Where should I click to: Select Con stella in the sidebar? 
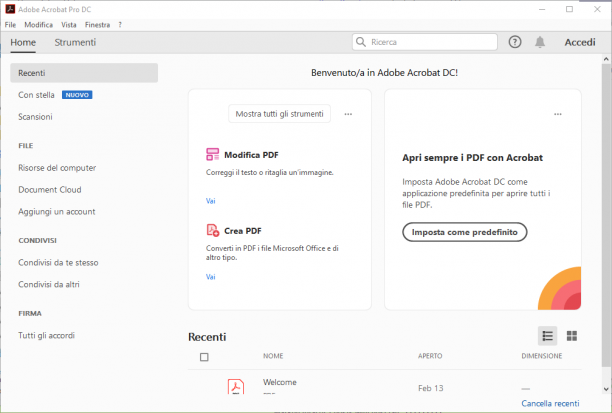tap(36, 95)
